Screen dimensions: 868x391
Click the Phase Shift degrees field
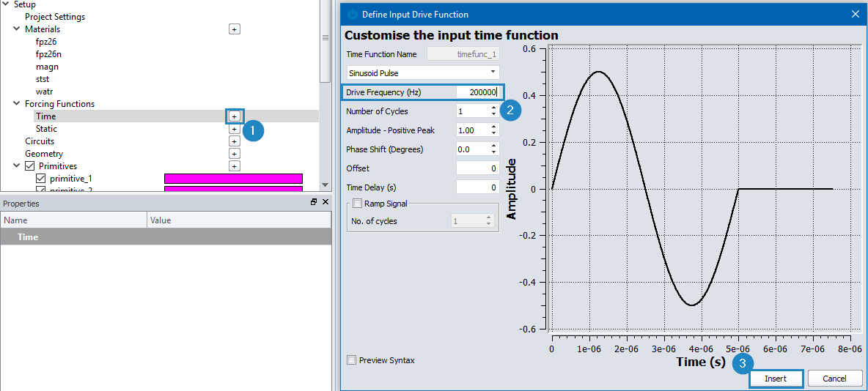[x=473, y=149]
